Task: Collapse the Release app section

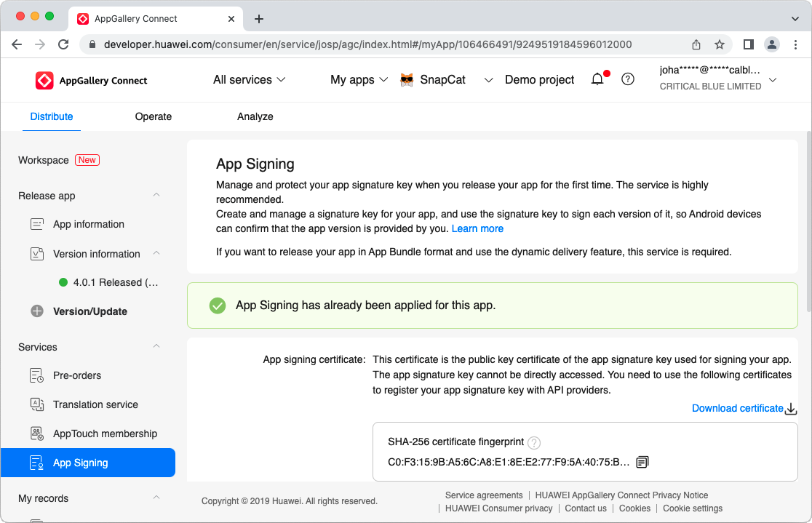Action: pos(155,195)
